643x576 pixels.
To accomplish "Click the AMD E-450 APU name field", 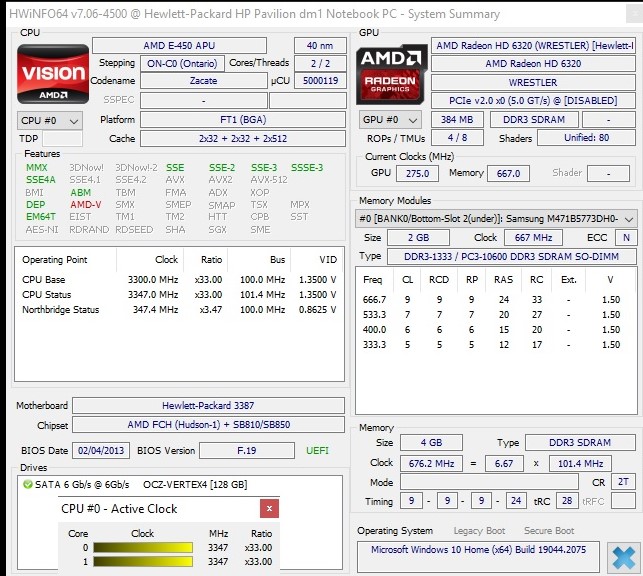I will tap(179, 46).
